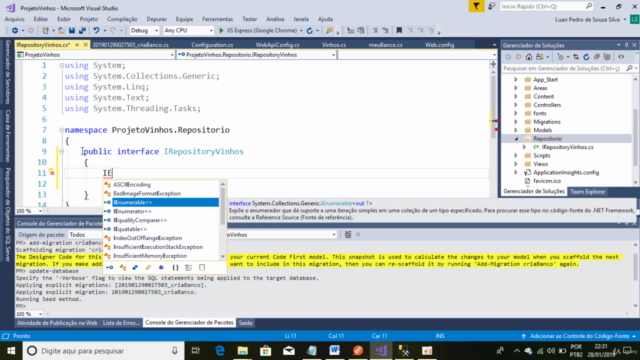This screenshot has height=360, width=640.
Task: Collapse the Repositorio folder node
Action: (x=516, y=139)
